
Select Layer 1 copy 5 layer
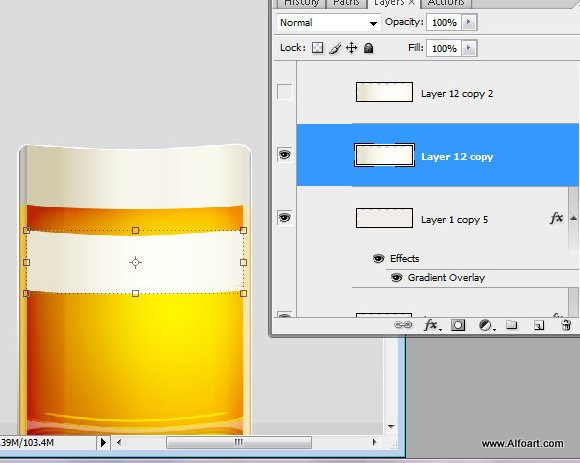click(432, 218)
